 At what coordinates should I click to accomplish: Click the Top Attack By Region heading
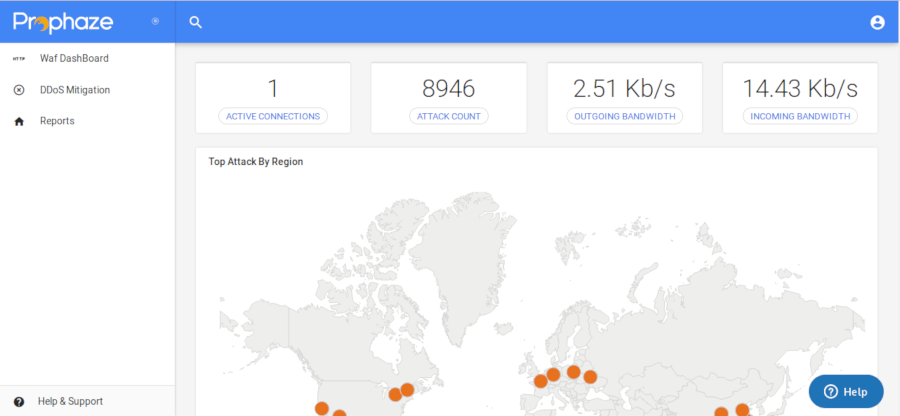tap(255, 161)
